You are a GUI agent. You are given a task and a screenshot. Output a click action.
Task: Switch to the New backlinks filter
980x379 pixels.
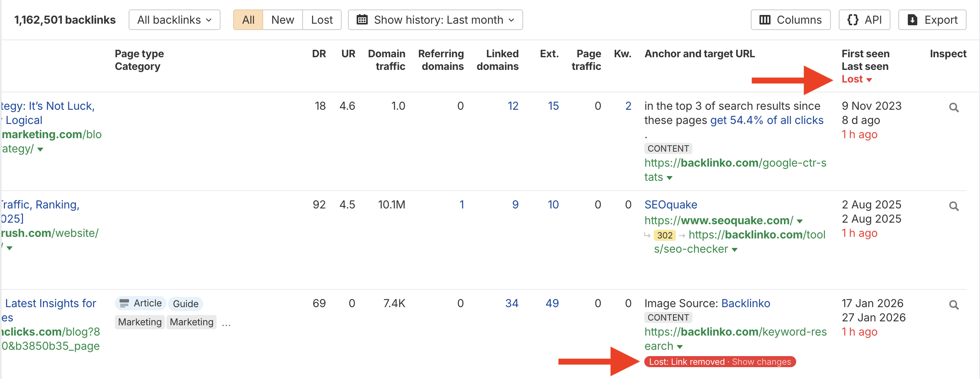282,20
